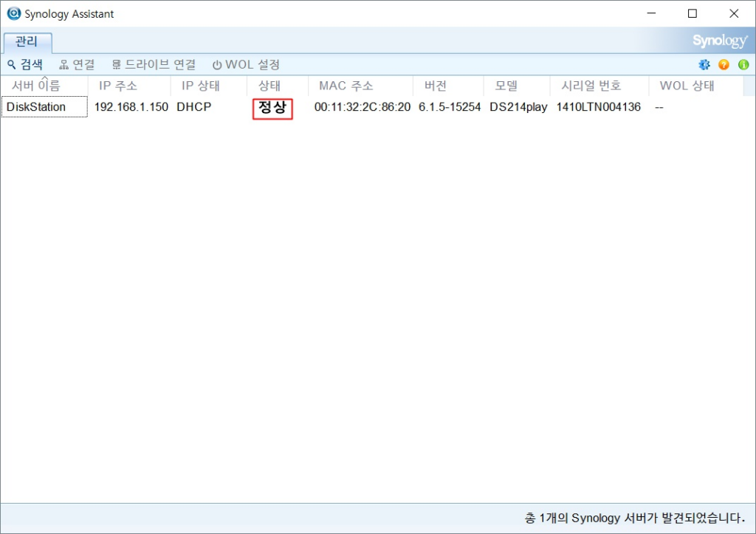Sort by 상태 column header
The image size is (756, 534).
[x=278, y=86]
